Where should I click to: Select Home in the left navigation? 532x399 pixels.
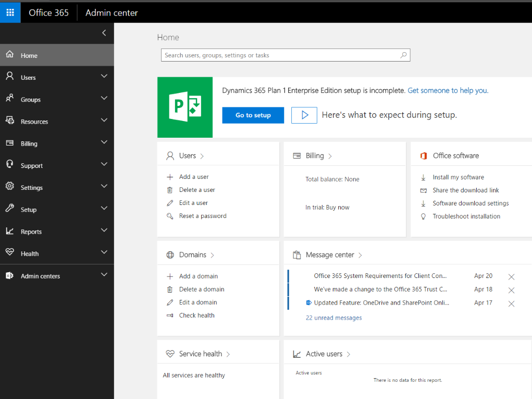(x=29, y=56)
